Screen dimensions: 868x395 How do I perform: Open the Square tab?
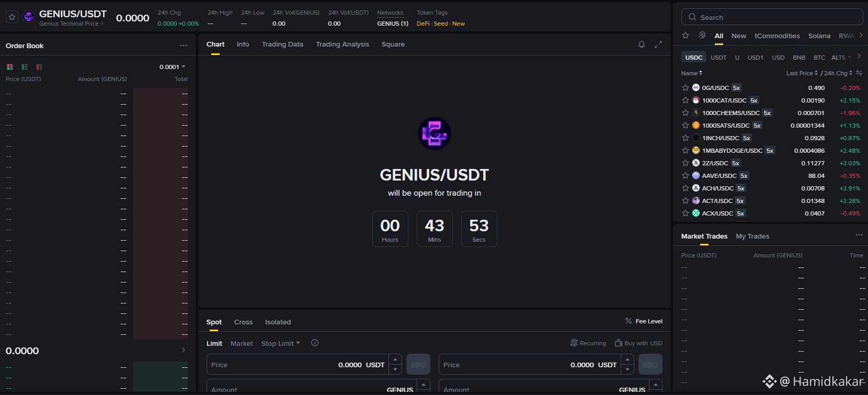(393, 44)
